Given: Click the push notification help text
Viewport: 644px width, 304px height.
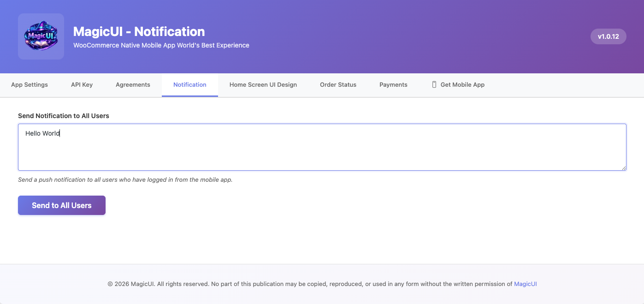Looking at the screenshot, I should point(125,179).
